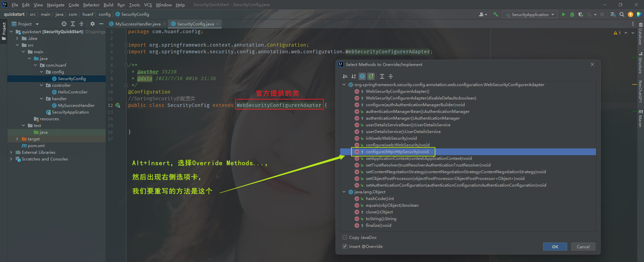Open the NexChatGPT side panel

(x=640, y=91)
